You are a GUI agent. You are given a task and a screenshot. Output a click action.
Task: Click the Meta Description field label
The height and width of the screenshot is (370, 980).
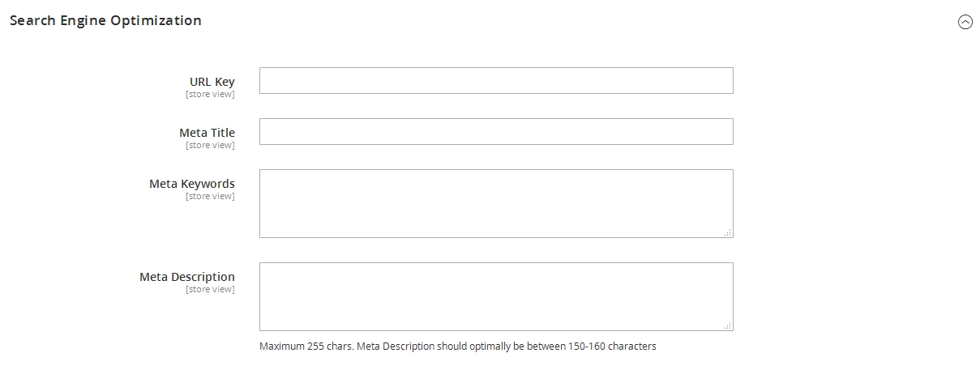click(x=186, y=277)
